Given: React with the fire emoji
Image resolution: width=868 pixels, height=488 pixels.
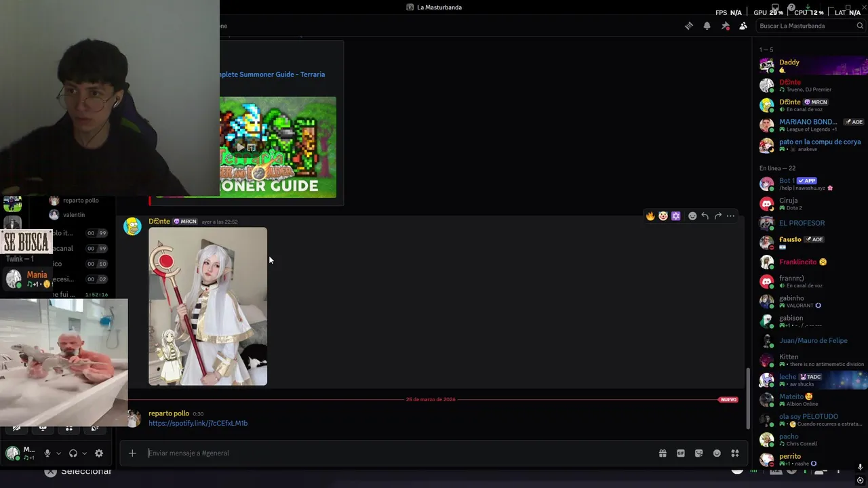Looking at the screenshot, I should (x=650, y=216).
